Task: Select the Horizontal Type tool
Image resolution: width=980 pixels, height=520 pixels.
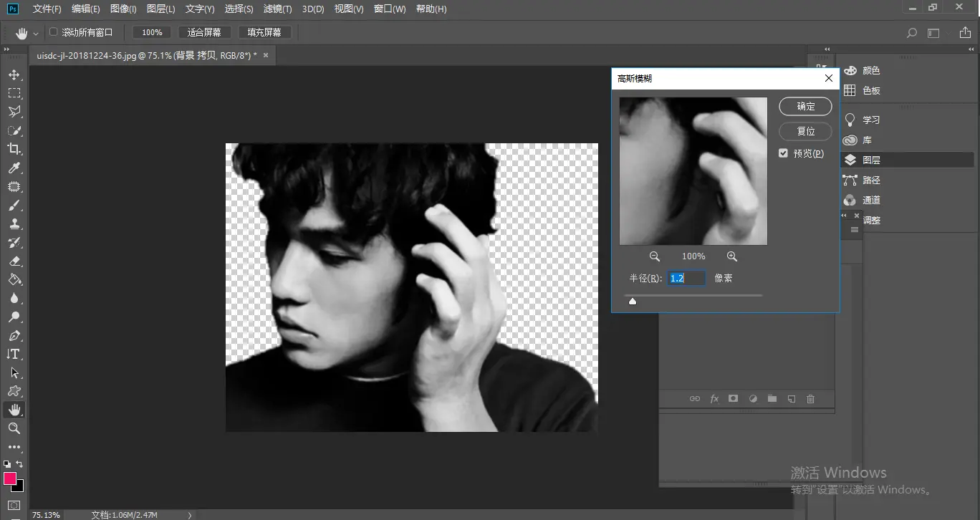Action: 14,354
